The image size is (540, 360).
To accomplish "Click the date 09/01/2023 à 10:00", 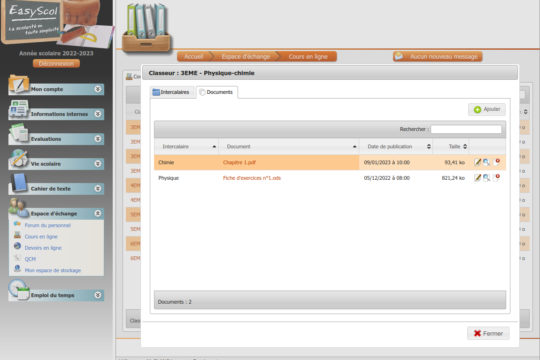I will click(x=387, y=162).
